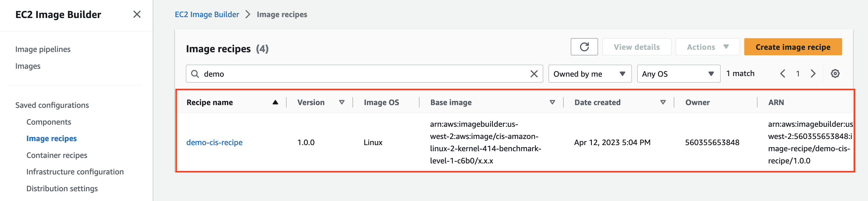Sort by Recipe name ascending arrow
This screenshot has height=201, width=868.
[275, 102]
